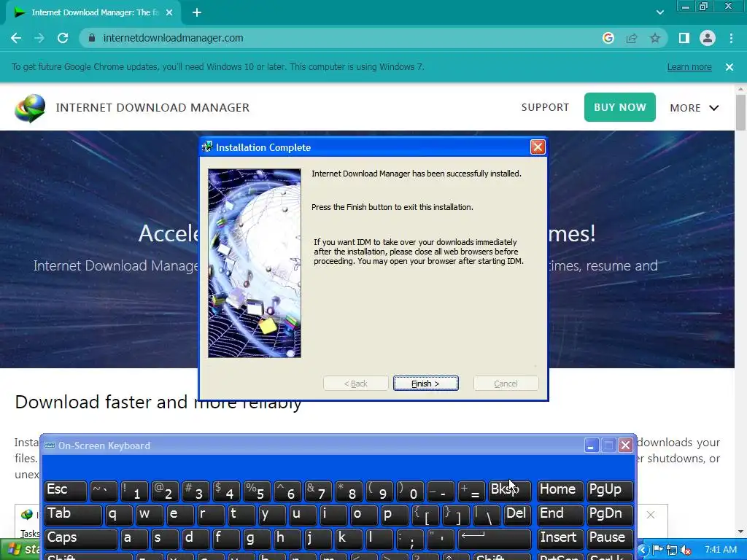Screen dimensions: 747x560
Task: Click the Google icon in address bar
Action: pyautogui.click(x=608, y=38)
